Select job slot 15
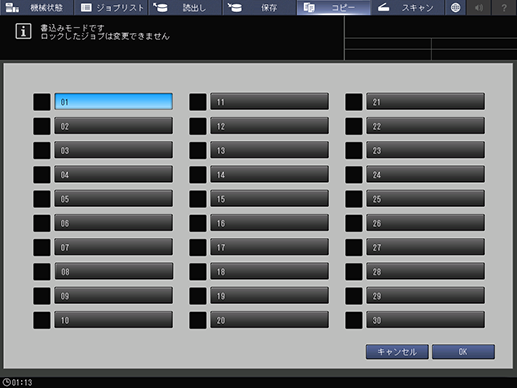 pos(269,199)
